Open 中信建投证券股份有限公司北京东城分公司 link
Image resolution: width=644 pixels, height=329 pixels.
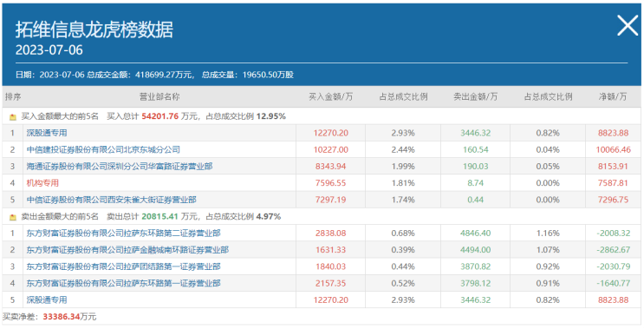click(103, 149)
